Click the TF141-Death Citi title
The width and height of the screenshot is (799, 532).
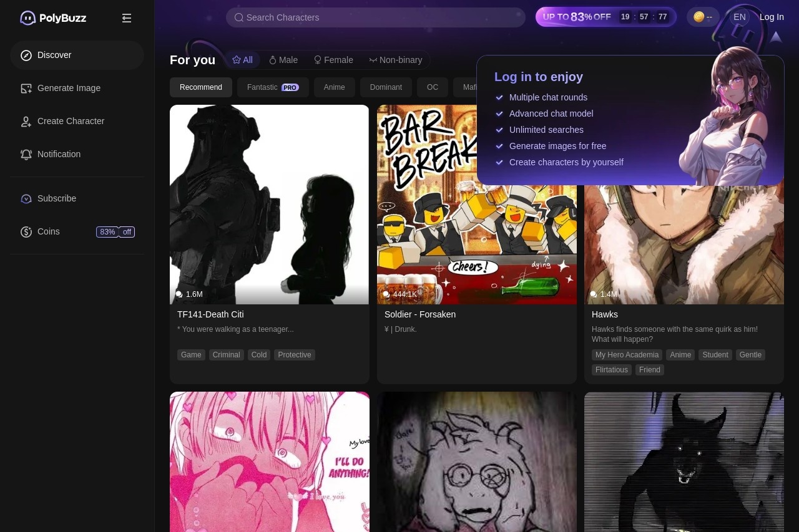coord(210,314)
